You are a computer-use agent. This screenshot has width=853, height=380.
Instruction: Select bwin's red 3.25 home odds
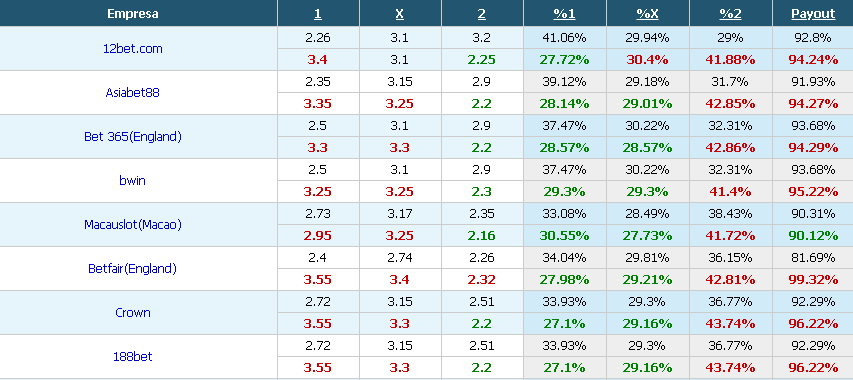click(x=318, y=191)
